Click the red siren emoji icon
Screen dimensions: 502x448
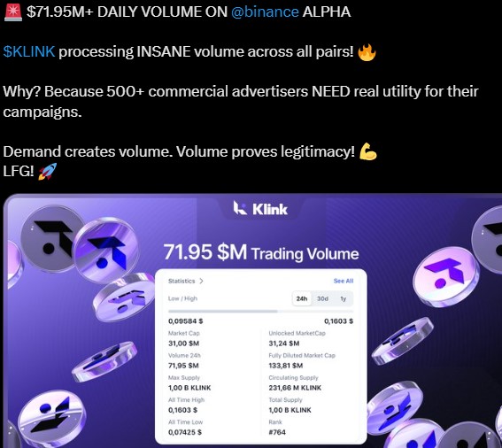pyautogui.click(x=12, y=12)
